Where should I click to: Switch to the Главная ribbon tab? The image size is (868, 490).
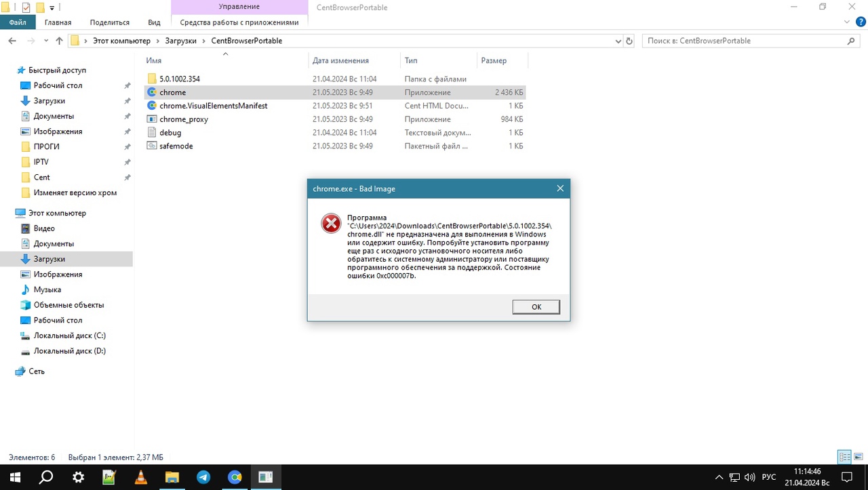(58, 22)
